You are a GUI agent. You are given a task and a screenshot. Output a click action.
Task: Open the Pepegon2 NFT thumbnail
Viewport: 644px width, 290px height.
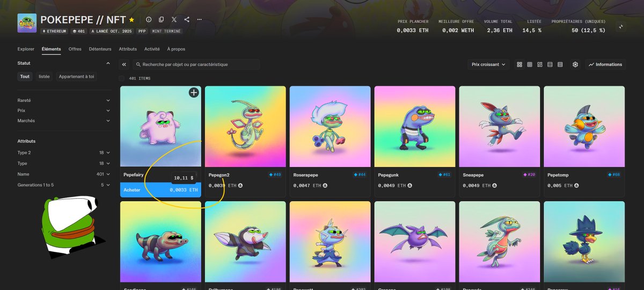pos(245,126)
